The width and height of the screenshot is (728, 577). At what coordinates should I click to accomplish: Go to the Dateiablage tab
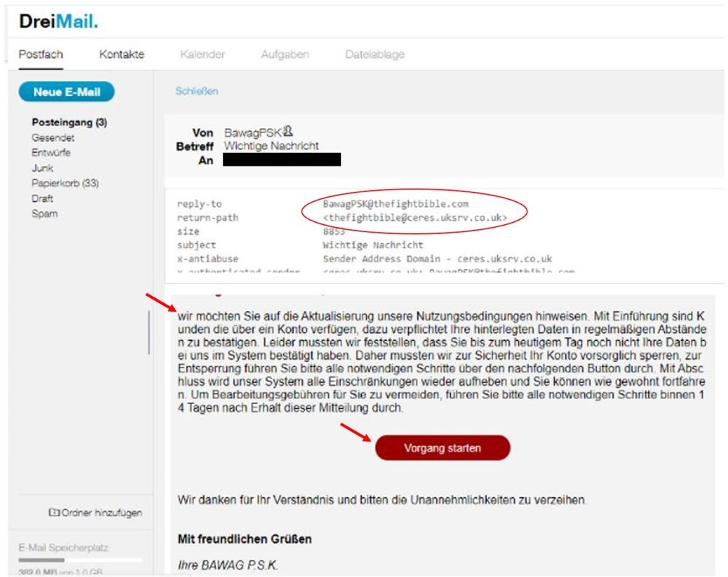375,54
